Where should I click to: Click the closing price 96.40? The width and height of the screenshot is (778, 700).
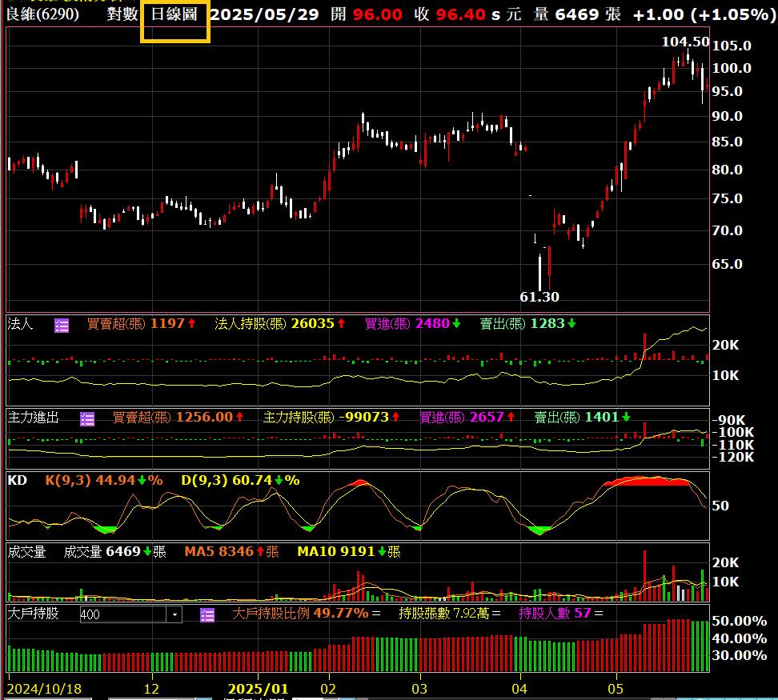[x=460, y=14]
